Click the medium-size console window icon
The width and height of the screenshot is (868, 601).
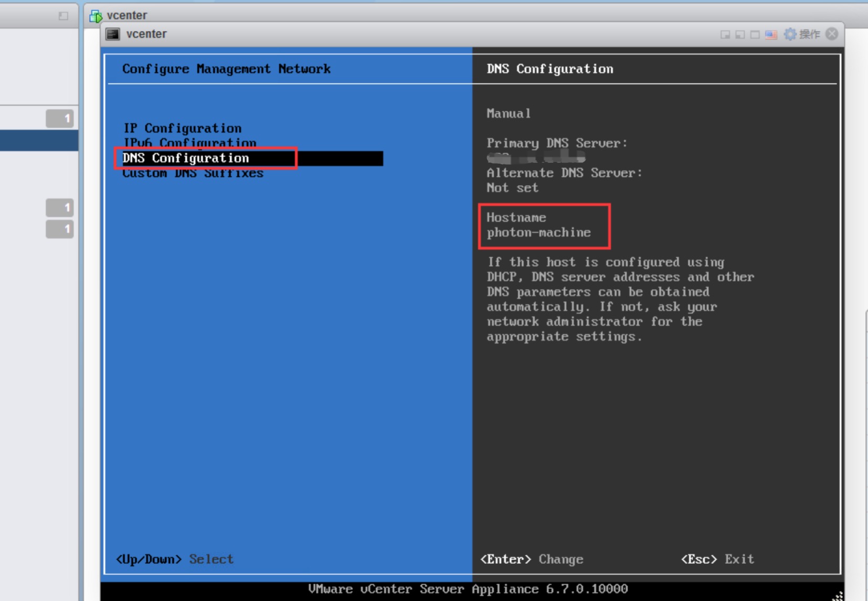point(740,35)
